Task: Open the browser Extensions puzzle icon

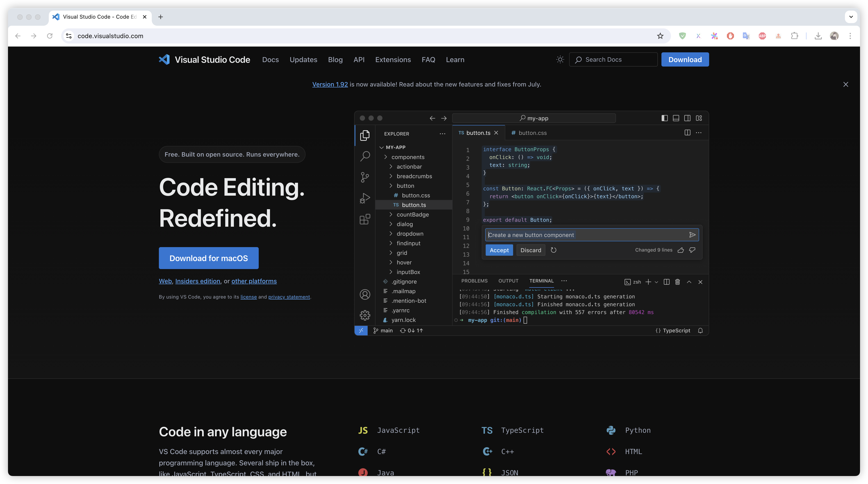Action: (x=795, y=36)
